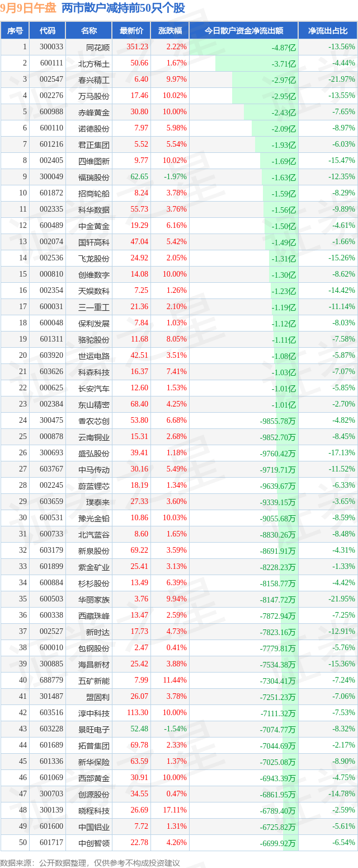Click the stock name 杉杉股份
Image resolution: width=358 pixels, height=868 pixels.
[x=94, y=582]
